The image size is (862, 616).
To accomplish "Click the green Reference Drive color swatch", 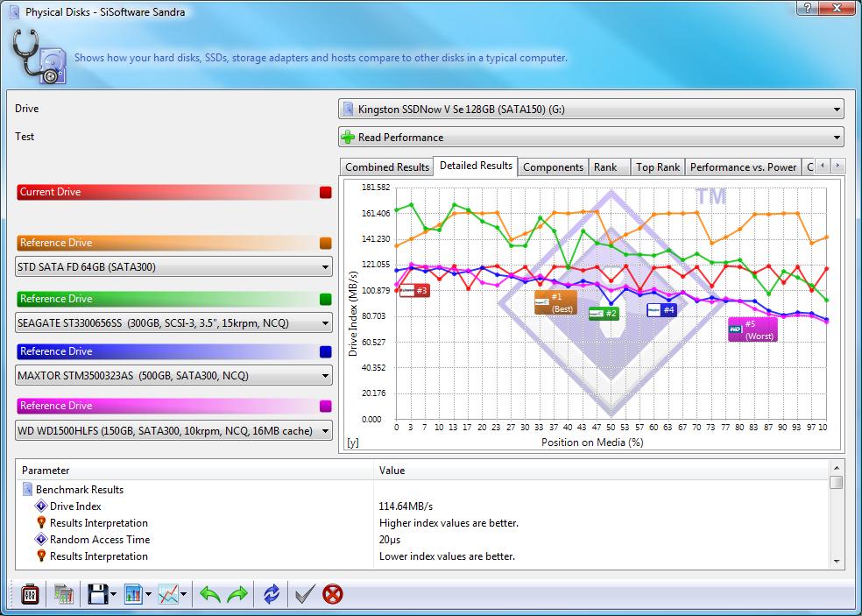I will click(x=326, y=299).
